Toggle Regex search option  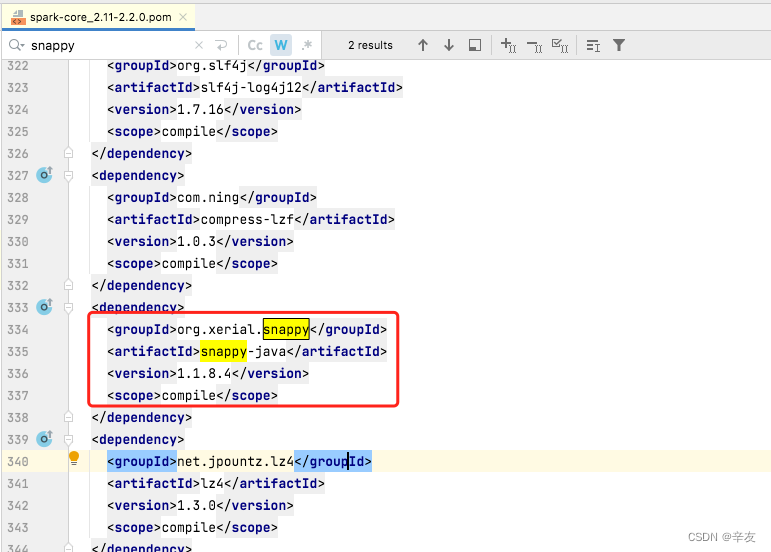point(307,45)
